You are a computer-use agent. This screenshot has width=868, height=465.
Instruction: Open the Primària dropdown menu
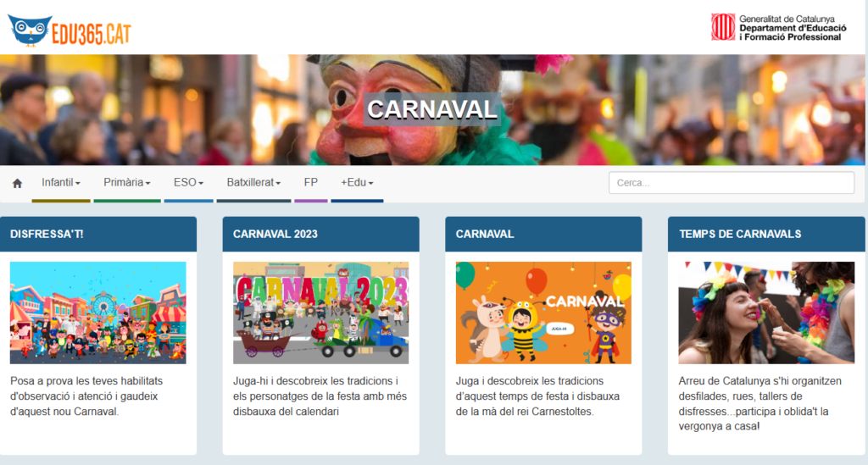126,183
